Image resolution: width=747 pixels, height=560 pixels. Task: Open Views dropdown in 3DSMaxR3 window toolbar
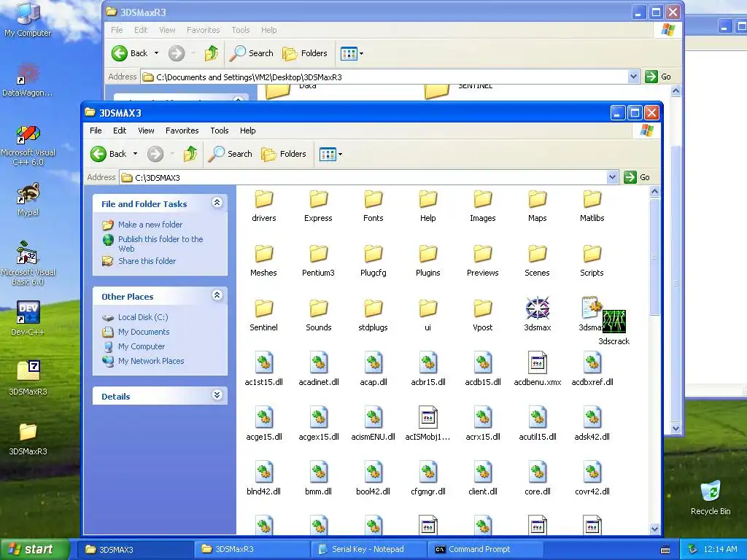coord(361,53)
